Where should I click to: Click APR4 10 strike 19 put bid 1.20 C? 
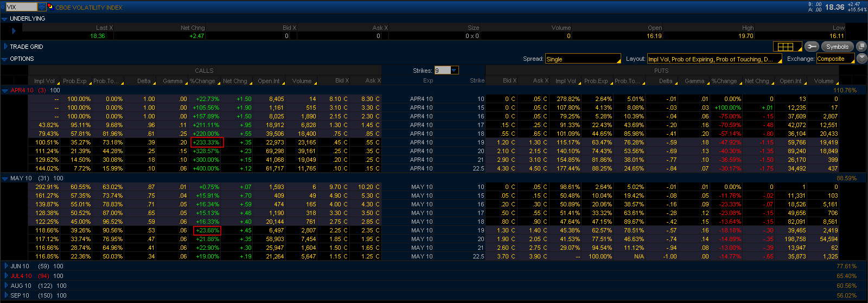[506, 143]
